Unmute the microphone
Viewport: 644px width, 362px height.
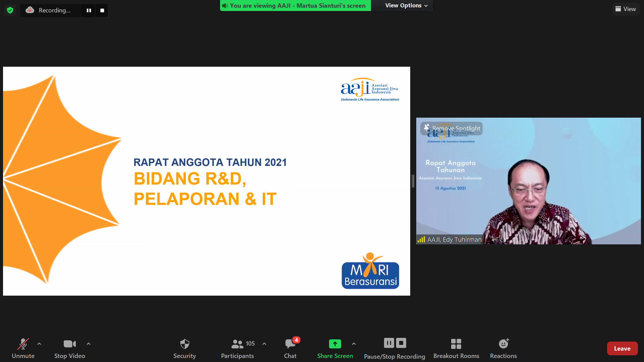[23, 349]
